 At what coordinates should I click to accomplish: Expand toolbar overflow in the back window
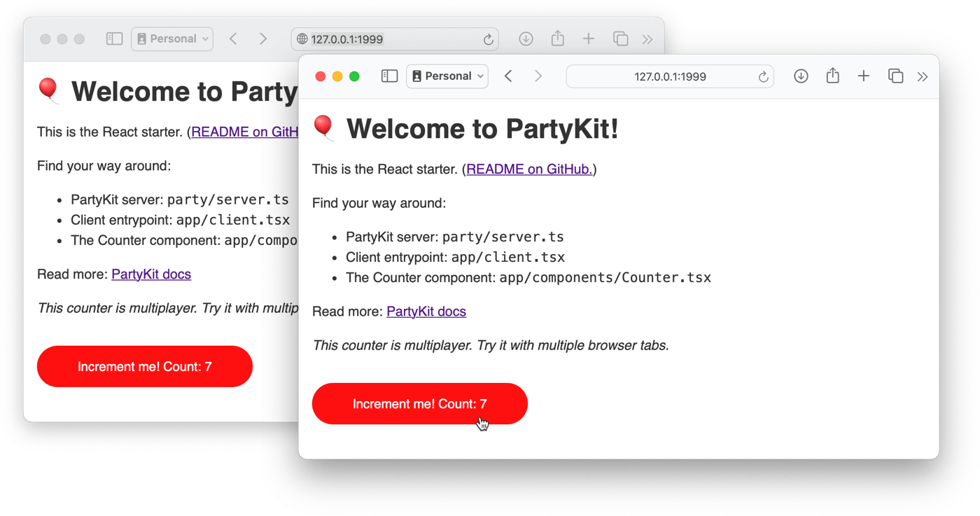coord(647,40)
